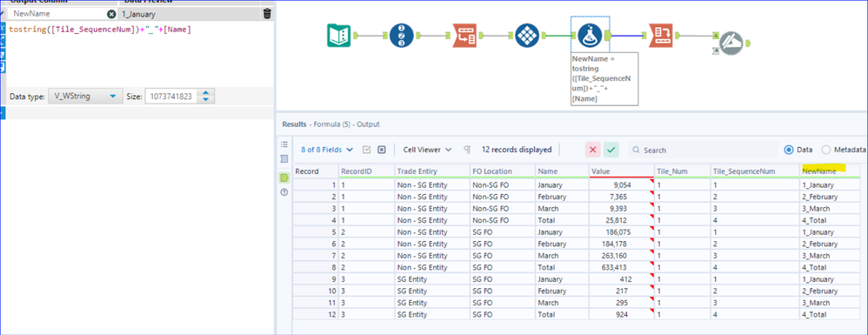The image size is (868, 335).
Task: Select the Tile tool node
Action: (527, 36)
